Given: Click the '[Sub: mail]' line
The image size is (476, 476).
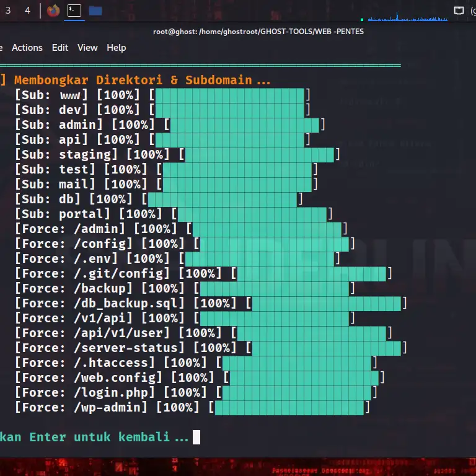Looking at the screenshot, I should pos(166,184).
